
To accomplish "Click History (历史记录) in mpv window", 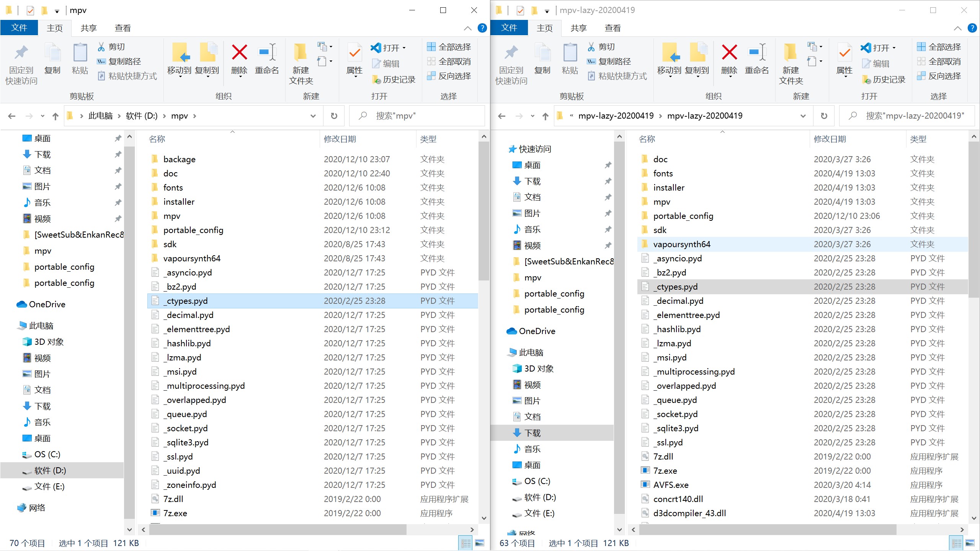I will (x=394, y=79).
